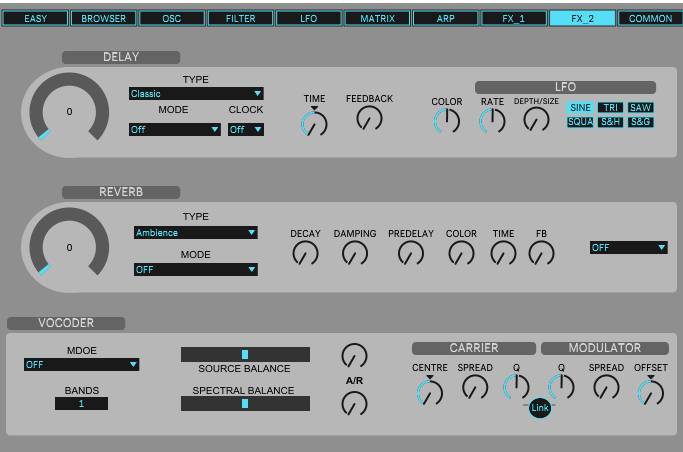Open the Vocoder MDOE dropdown
This screenshot has height=452, width=683.
[81, 364]
